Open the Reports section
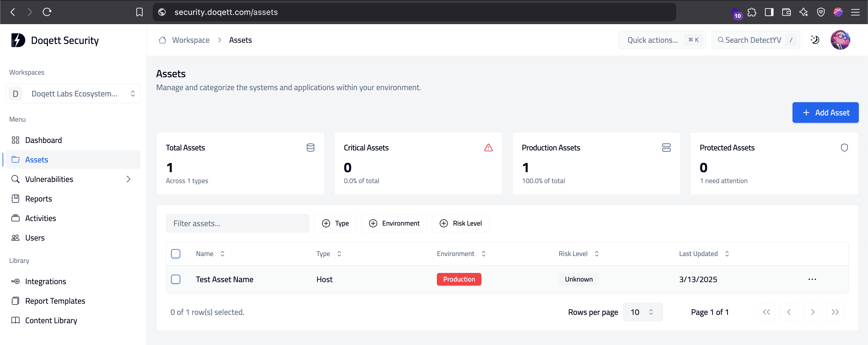The image size is (868, 345). [x=38, y=198]
